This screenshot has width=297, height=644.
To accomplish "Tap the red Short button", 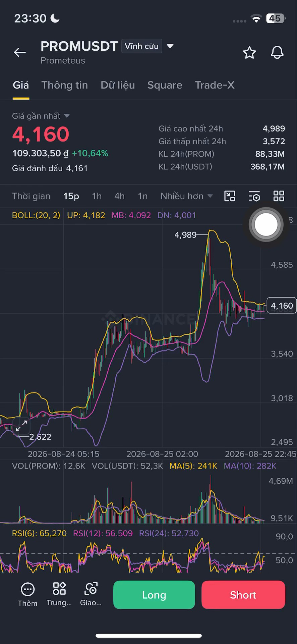I will point(243,595).
